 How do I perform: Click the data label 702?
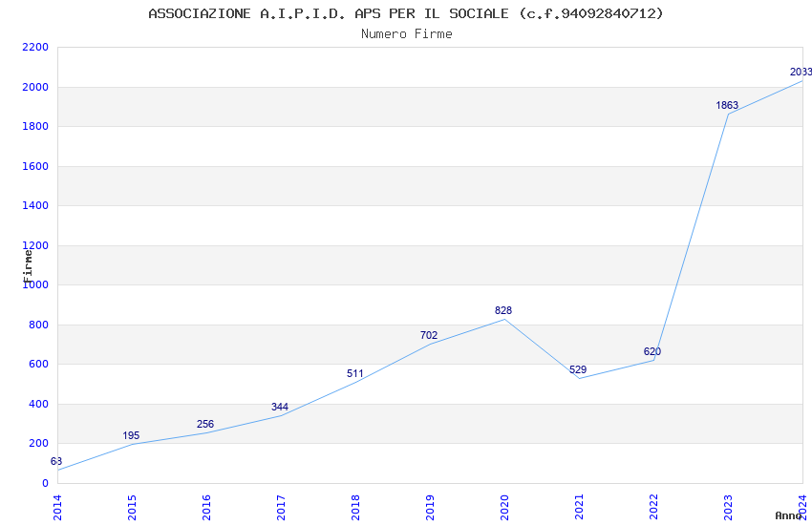429,335
